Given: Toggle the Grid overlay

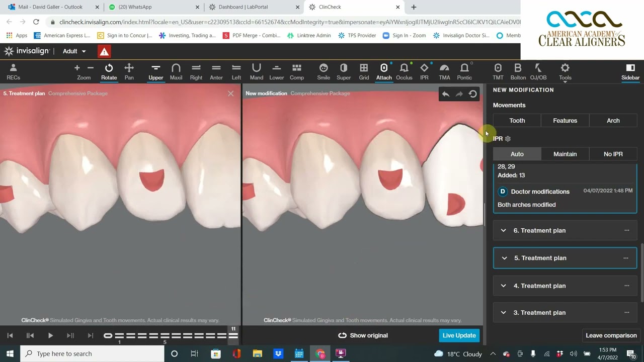Looking at the screenshot, I should pos(364,71).
